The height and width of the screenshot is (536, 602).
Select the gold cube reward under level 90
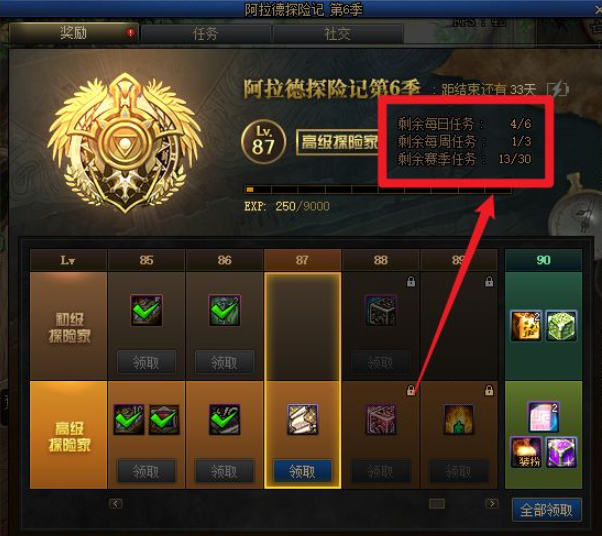point(526,326)
